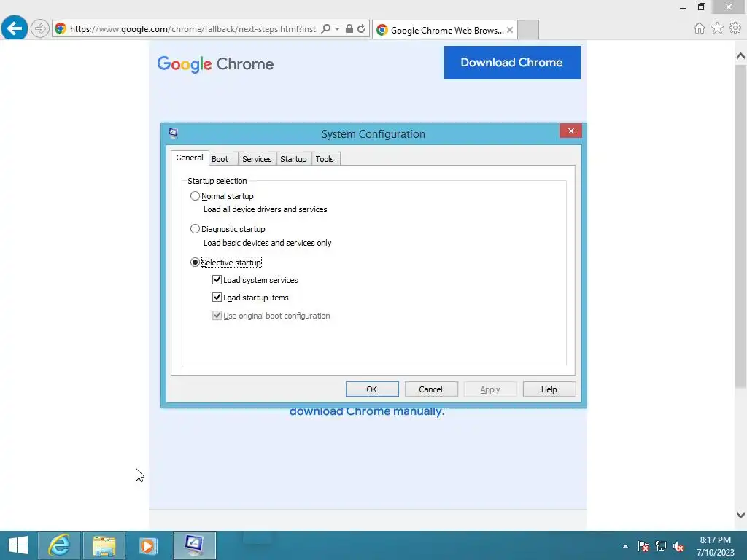Close the Google Chrome Web Browser tab
This screenshot has width=747, height=560.
pos(510,29)
